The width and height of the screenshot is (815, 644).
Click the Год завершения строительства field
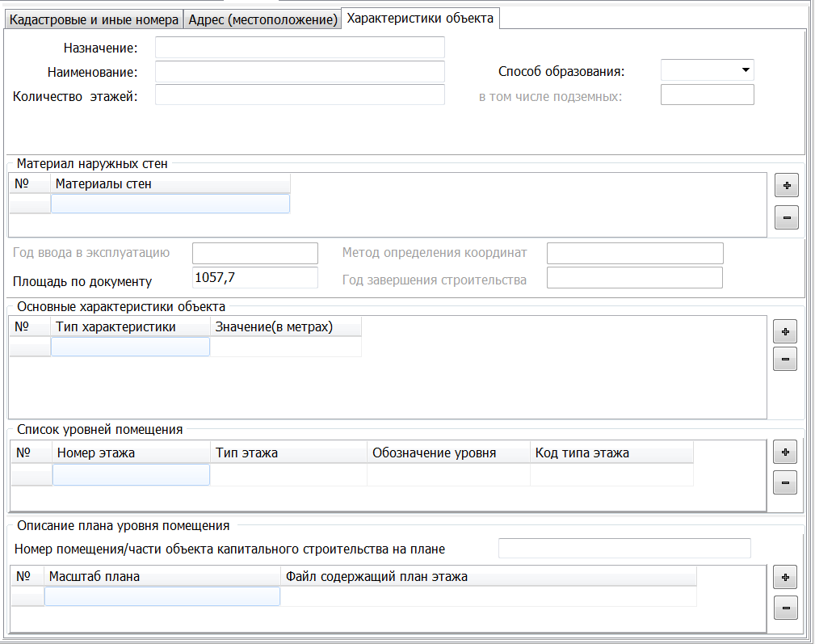coord(634,278)
